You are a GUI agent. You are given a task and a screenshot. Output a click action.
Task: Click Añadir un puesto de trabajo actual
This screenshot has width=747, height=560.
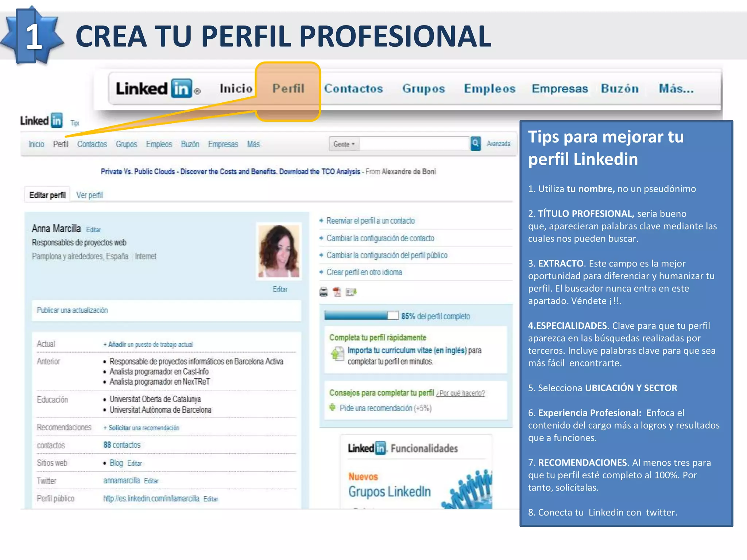click(x=148, y=345)
